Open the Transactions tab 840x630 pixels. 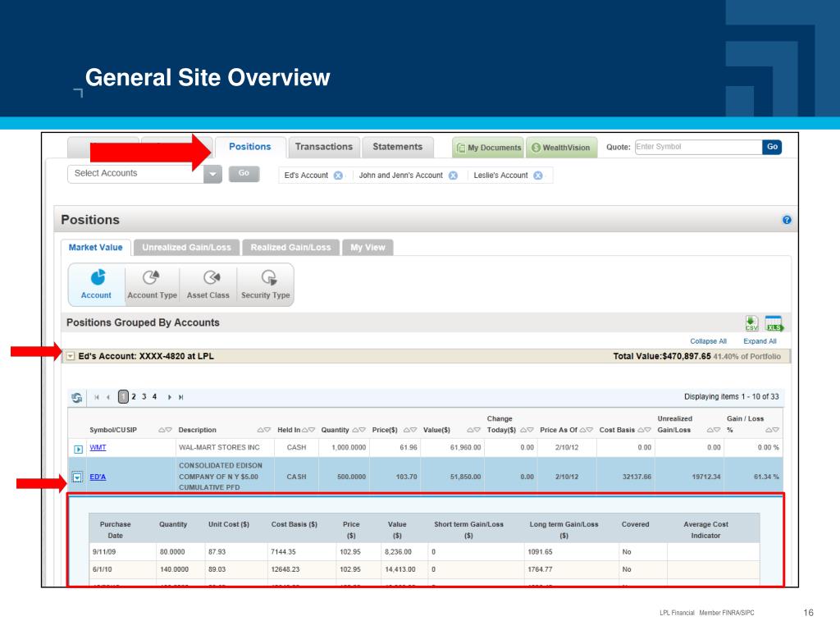coord(323,147)
